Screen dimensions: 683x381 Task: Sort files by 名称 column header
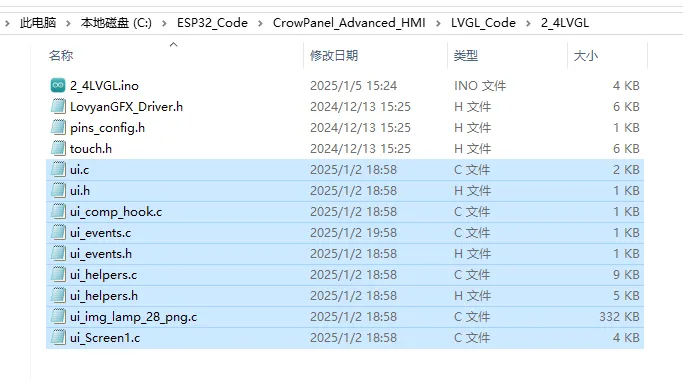coord(61,56)
